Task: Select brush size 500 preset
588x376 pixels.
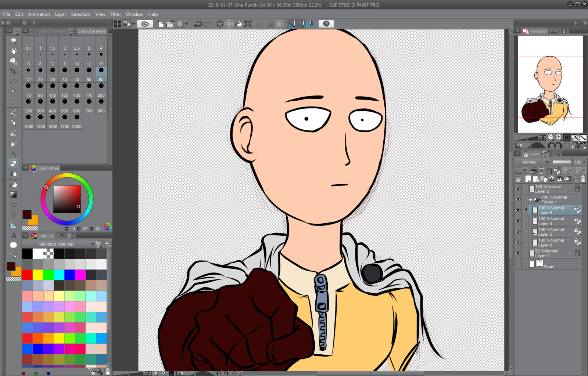Action: point(65,106)
